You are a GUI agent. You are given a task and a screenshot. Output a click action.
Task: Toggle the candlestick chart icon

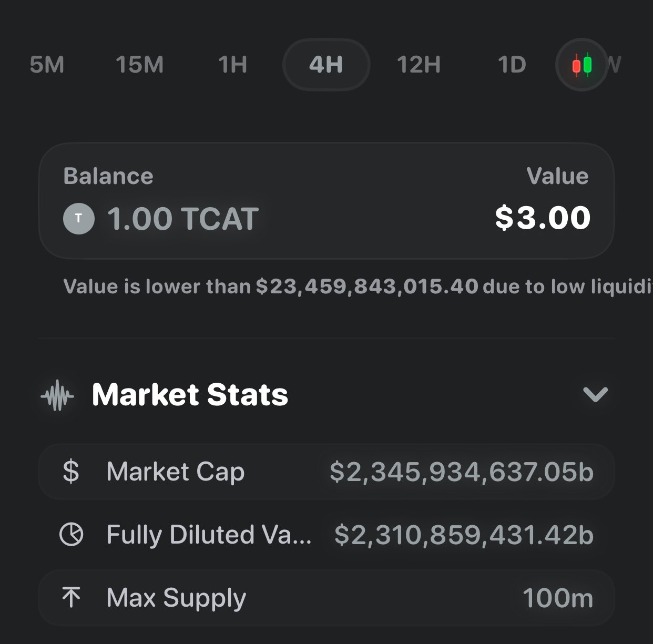tap(581, 65)
